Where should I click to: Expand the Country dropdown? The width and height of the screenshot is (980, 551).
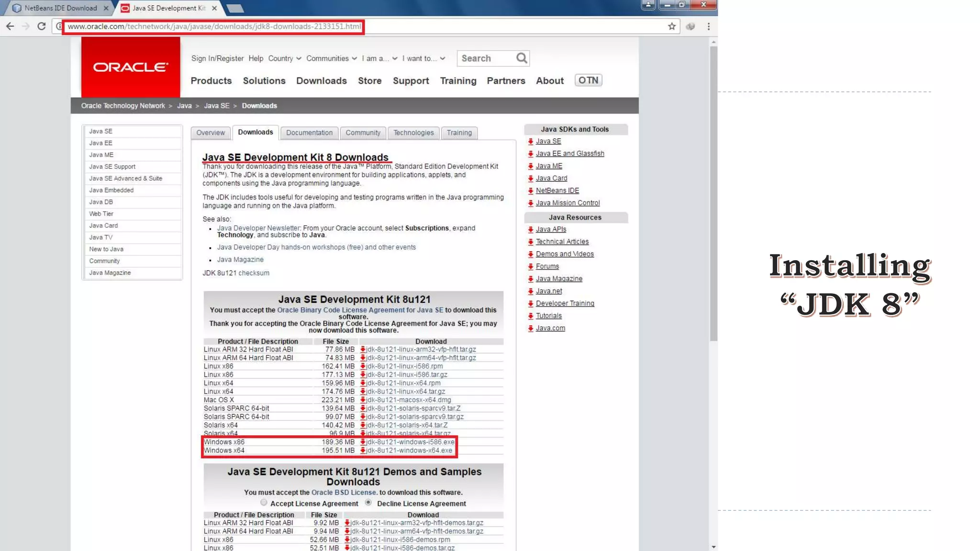point(285,58)
